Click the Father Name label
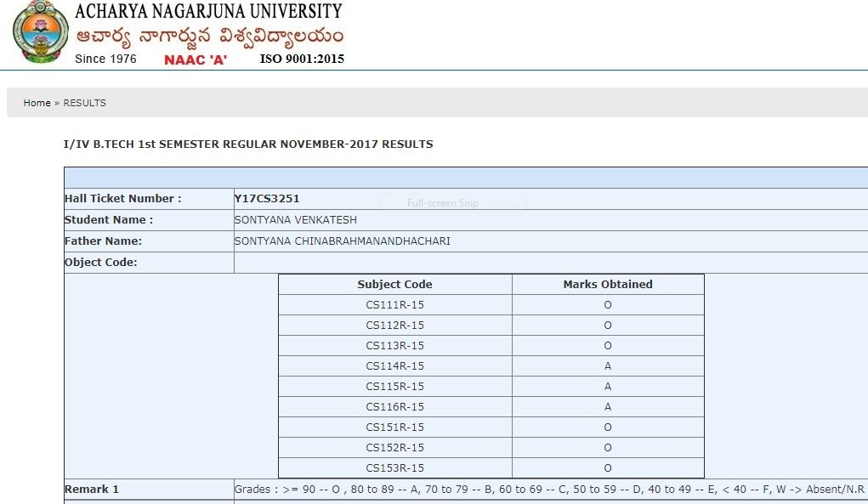 coord(103,241)
